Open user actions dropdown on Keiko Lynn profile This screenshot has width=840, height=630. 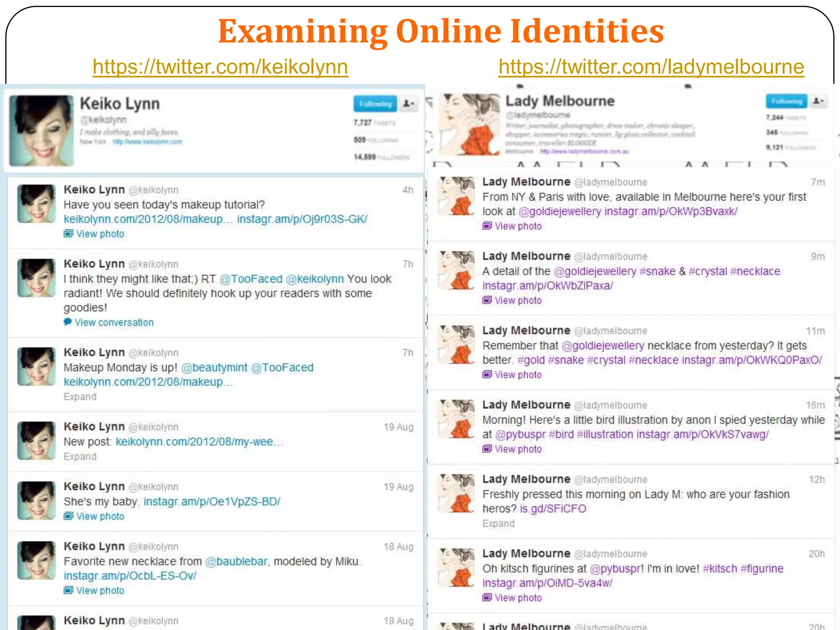pyautogui.click(x=409, y=104)
